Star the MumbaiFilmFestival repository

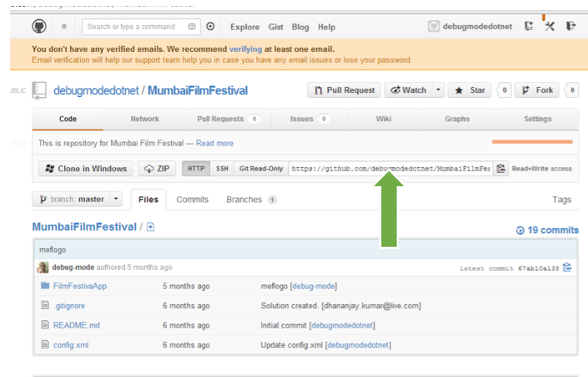470,90
